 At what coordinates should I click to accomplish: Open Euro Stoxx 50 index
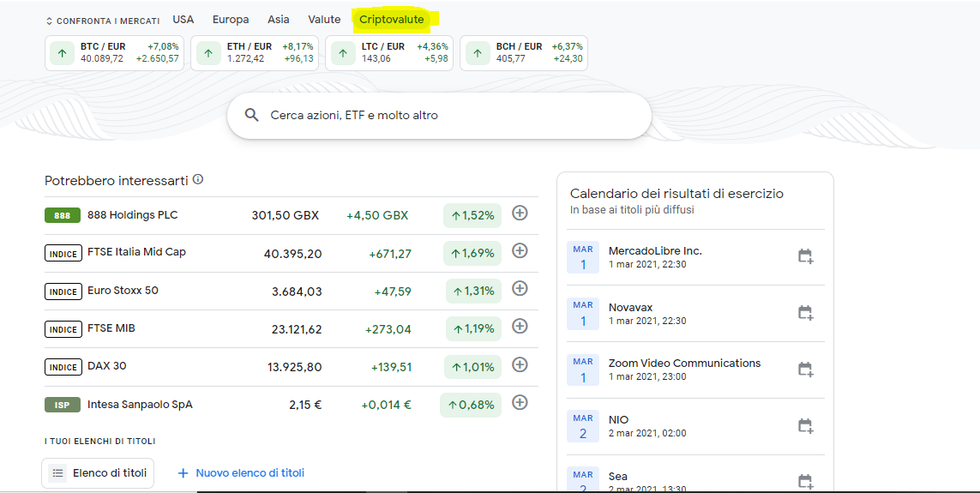coord(292,292)
